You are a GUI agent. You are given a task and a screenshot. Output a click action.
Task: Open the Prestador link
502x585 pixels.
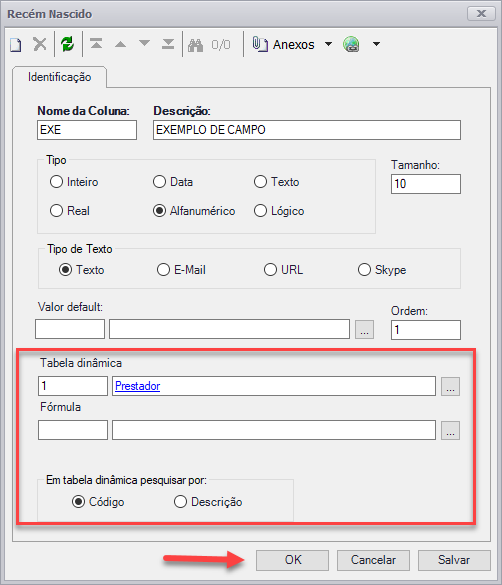pos(138,386)
